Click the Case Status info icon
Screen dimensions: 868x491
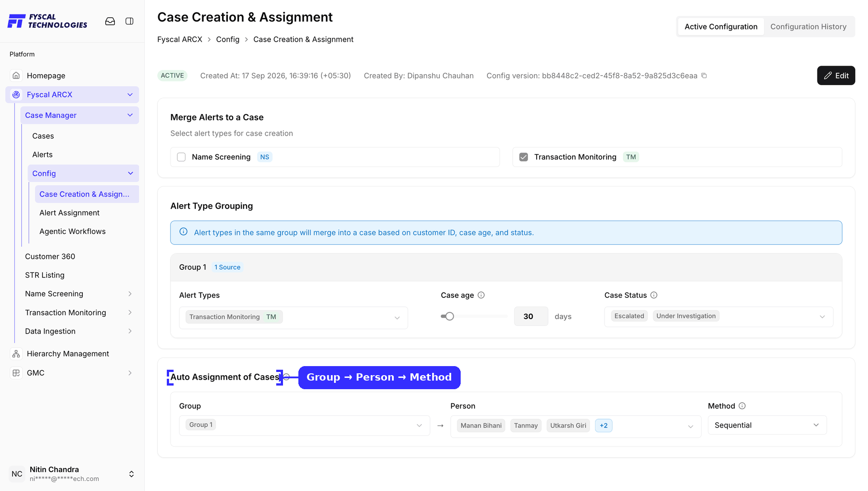tap(654, 295)
